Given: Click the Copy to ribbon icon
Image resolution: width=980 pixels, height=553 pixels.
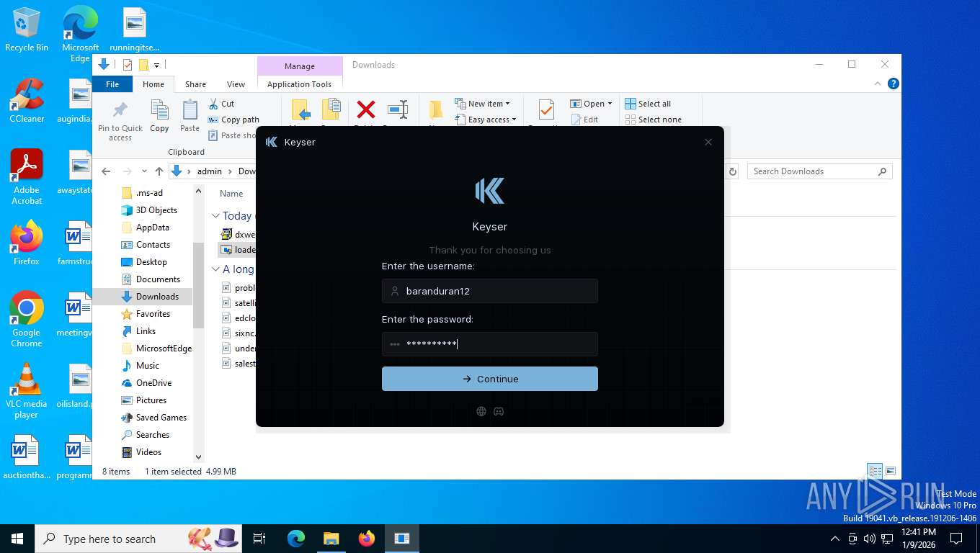Looking at the screenshot, I should tap(331, 110).
